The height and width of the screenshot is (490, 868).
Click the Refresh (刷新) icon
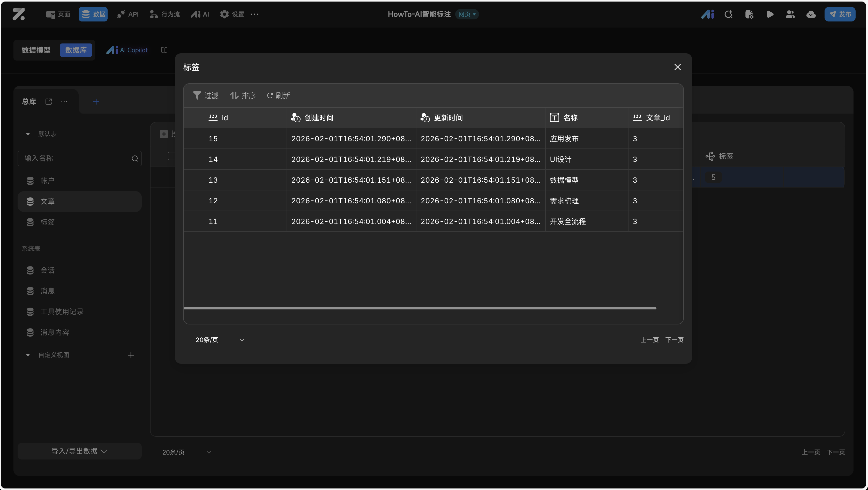click(x=270, y=95)
